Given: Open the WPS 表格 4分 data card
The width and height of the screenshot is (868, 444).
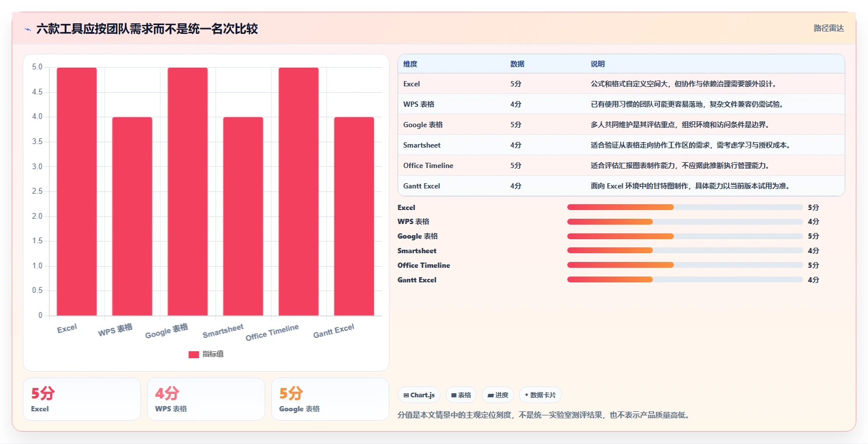Looking at the screenshot, I should click(206, 399).
